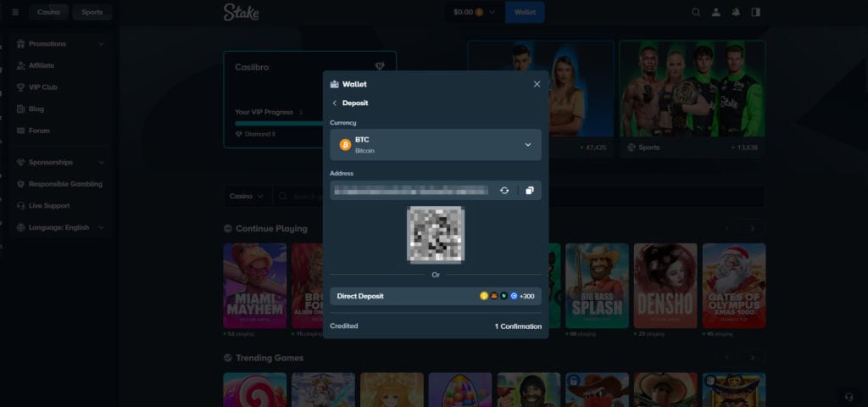This screenshot has height=407, width=868.
Task: Open the hamburger menu icon
Action: (x=15, y=12)
